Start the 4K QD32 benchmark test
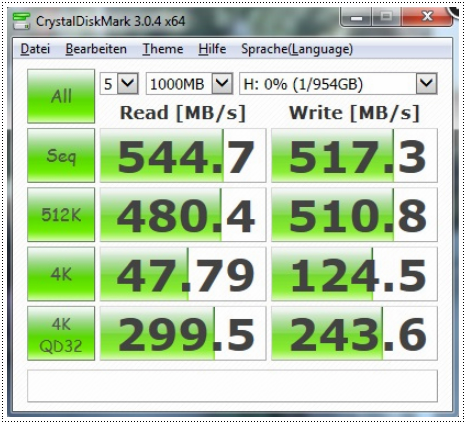Screen dimensions: 466x424 point(61,333)
